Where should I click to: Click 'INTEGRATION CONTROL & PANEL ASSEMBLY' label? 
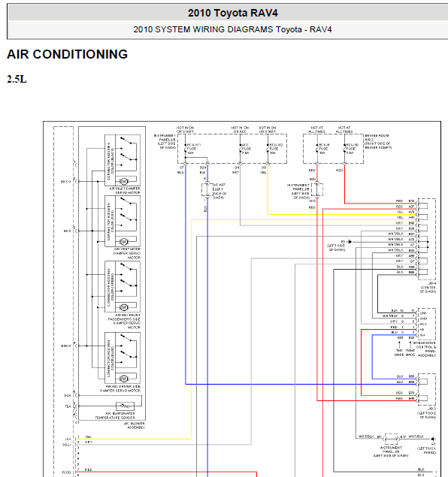point(426,349)
